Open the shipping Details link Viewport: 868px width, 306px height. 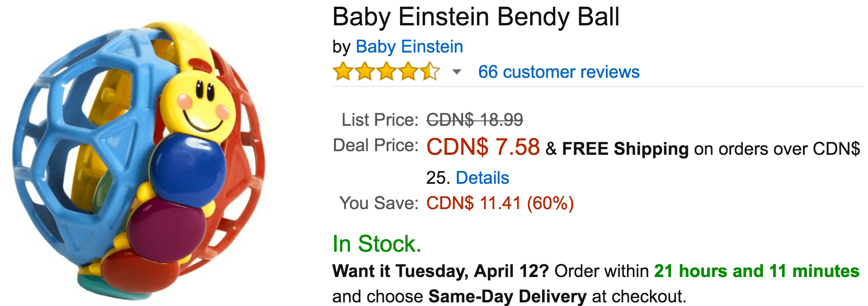pos(482,178)
